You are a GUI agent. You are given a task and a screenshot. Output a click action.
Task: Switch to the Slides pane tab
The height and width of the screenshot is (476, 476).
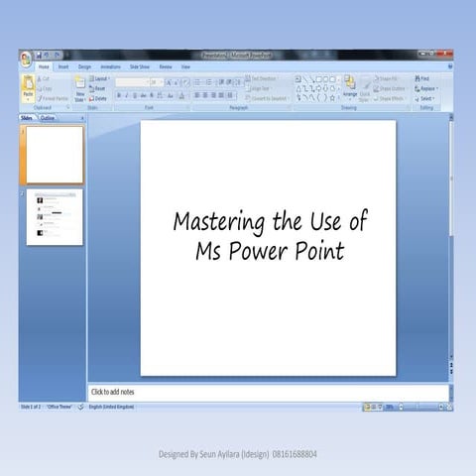[26, 118]
